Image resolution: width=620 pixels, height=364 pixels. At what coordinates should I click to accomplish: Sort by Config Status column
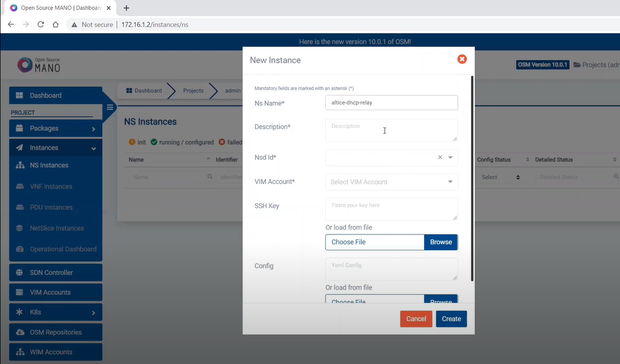503,160
